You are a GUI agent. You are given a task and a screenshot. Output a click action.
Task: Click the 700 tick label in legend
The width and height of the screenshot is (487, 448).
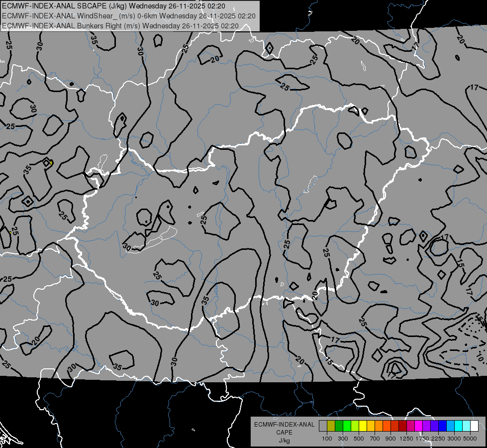tap(375, 439)
